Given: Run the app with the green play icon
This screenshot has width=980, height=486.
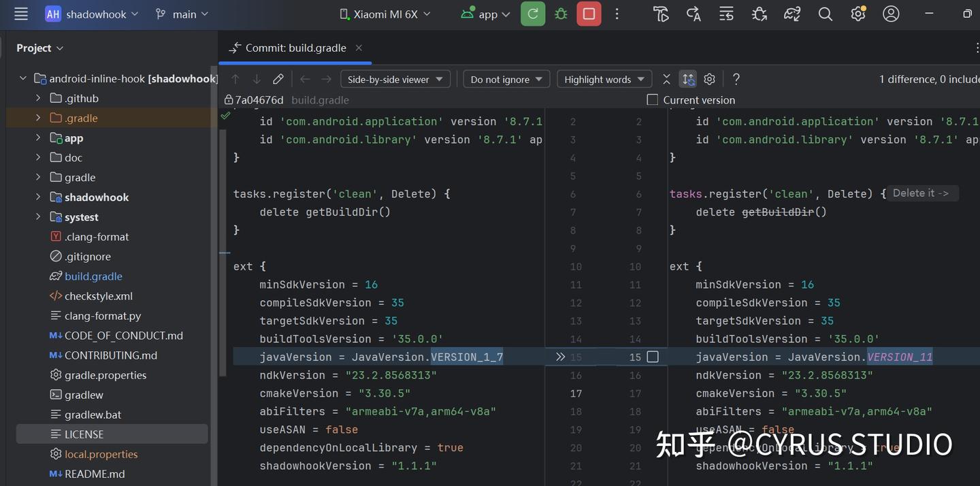Looking at the screenshot, I should 532,14.
